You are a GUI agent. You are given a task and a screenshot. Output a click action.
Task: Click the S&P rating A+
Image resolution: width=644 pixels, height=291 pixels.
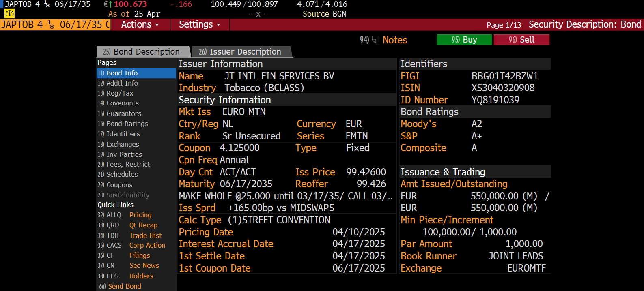tap(477, 136)
